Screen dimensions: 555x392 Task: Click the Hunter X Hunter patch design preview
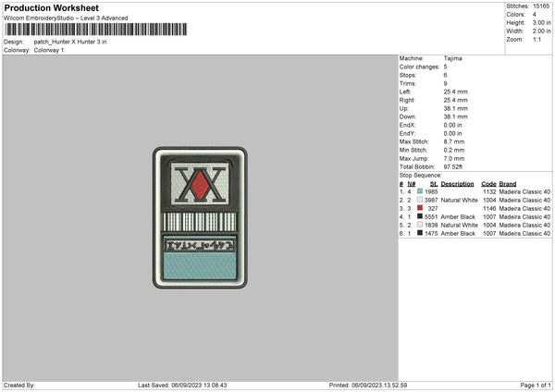tap(200, 217)
